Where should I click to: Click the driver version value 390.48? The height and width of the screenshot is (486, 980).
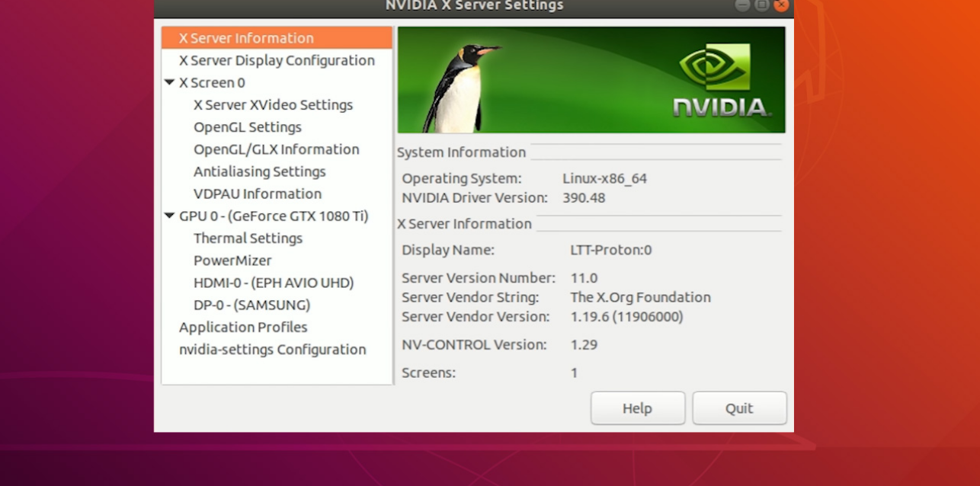point(584,197)
